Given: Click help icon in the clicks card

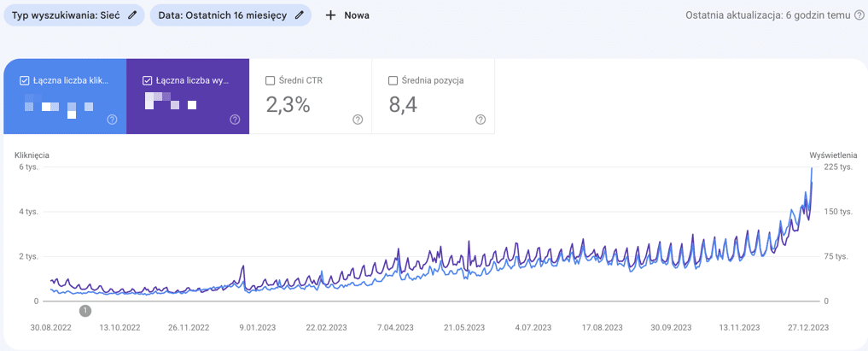Looking at the screenshot, I should tap(112, 120).
